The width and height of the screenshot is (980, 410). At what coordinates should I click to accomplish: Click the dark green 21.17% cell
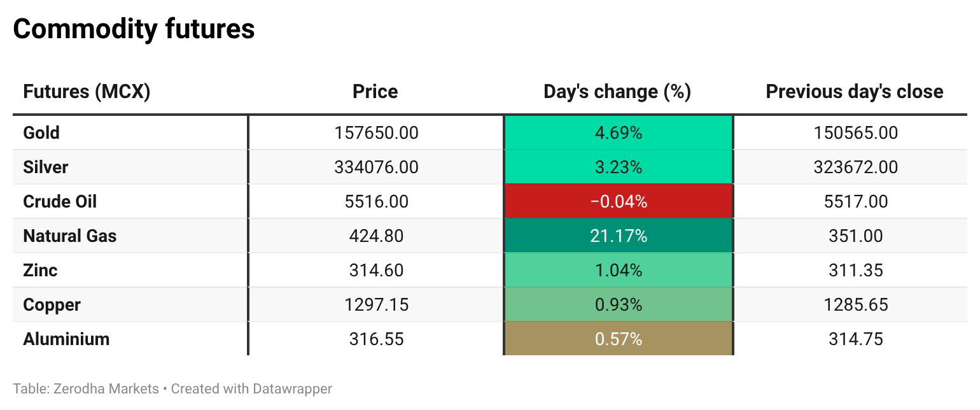coord(618,236)
